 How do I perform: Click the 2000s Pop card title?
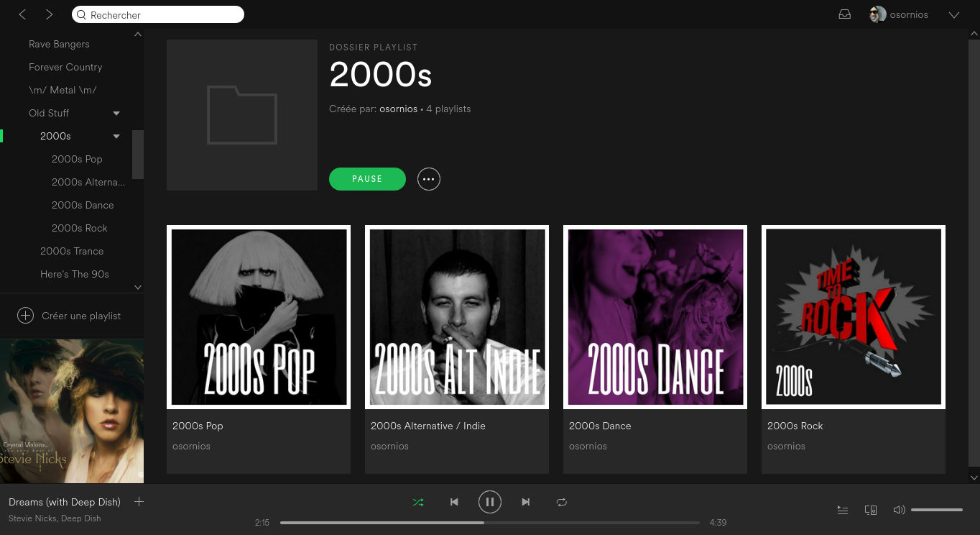point(198,426)
